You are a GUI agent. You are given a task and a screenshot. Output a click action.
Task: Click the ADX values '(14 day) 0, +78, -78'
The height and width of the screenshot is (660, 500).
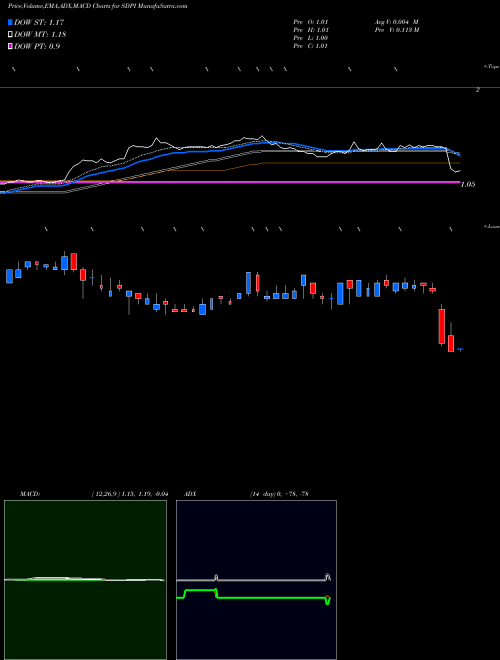click(x=278, y=494)
